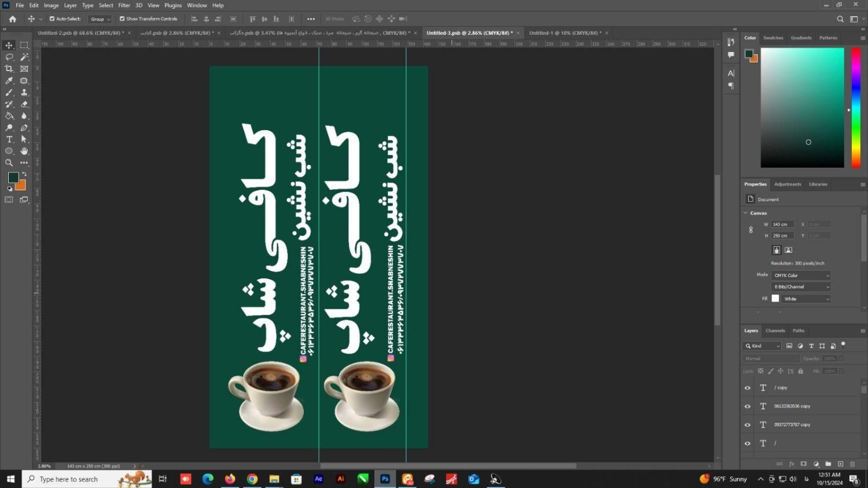
Task: Open the Color panel options menu
Action: click(862, 38)
